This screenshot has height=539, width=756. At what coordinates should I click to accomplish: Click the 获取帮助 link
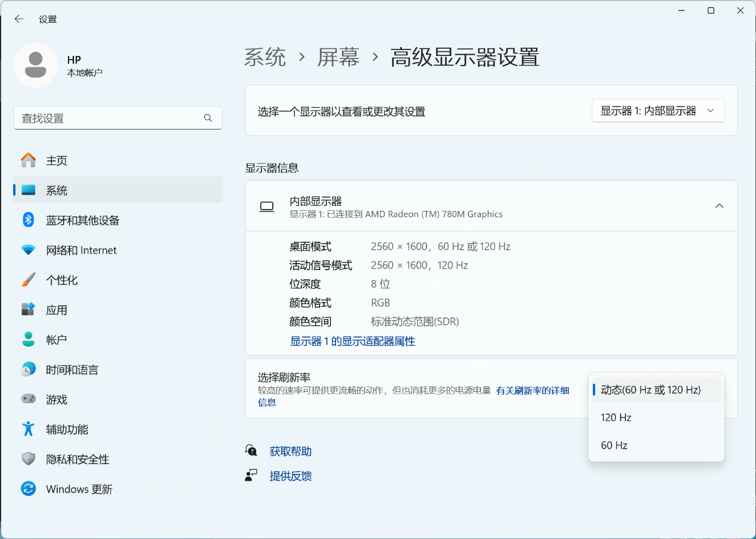pos(290,451)
